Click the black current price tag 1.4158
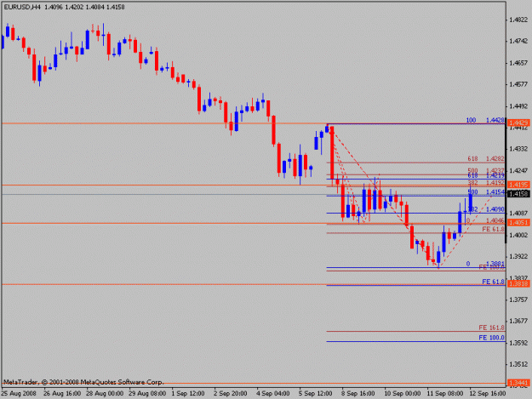Viewport: 532px width, 399px height. (x=518, y=194)
